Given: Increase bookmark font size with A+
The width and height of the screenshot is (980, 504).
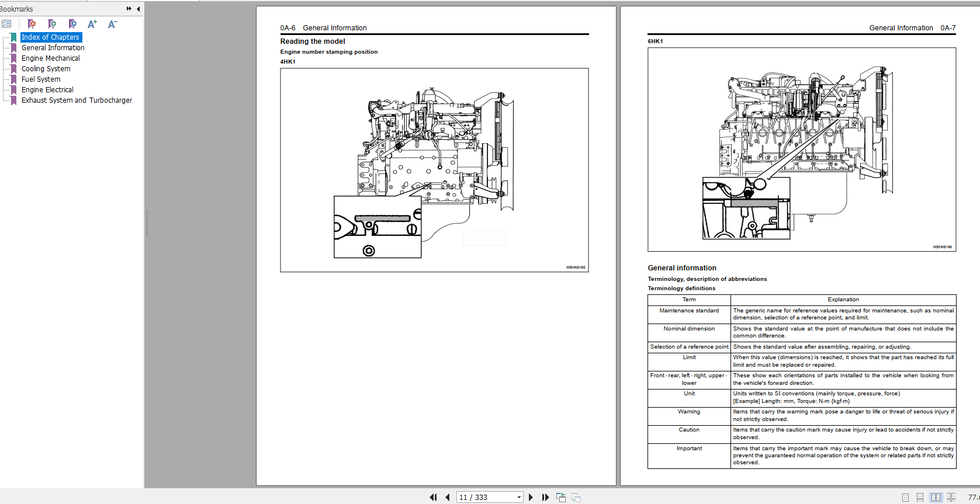Looking at the screenshot, I should 92,24.
